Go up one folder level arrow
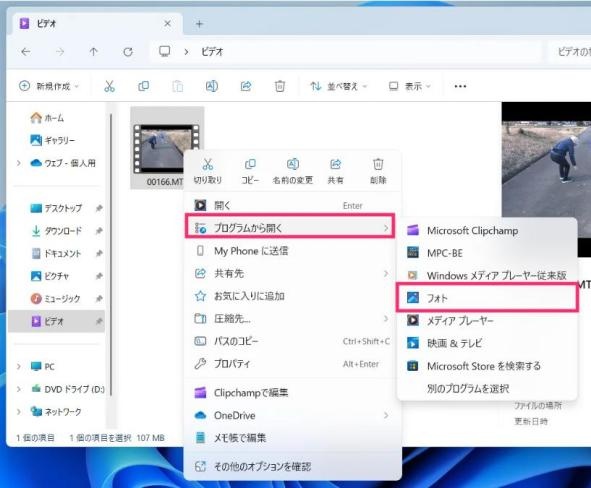This screenshot has height=488, width=591. (x=93, y=52)
